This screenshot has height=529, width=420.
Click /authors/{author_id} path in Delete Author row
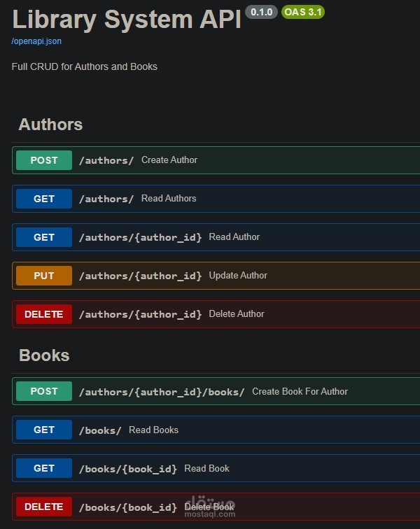pos(140,314)
